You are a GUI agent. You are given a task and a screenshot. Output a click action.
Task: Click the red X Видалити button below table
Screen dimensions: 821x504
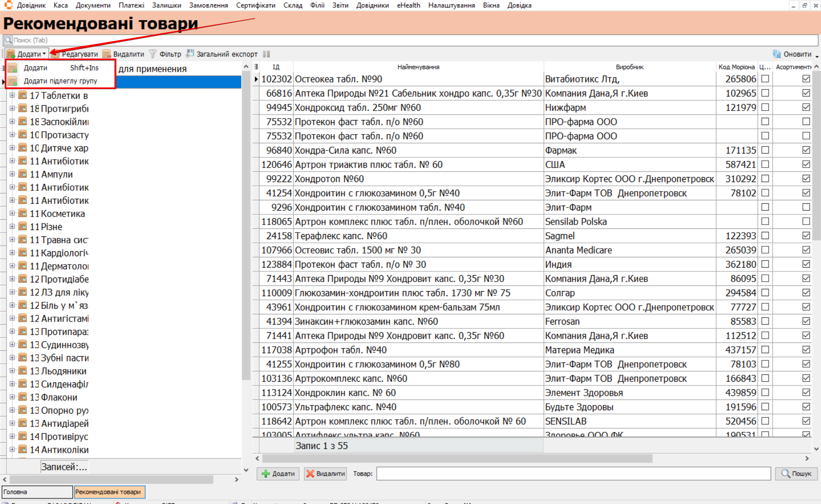pos(325,474)
